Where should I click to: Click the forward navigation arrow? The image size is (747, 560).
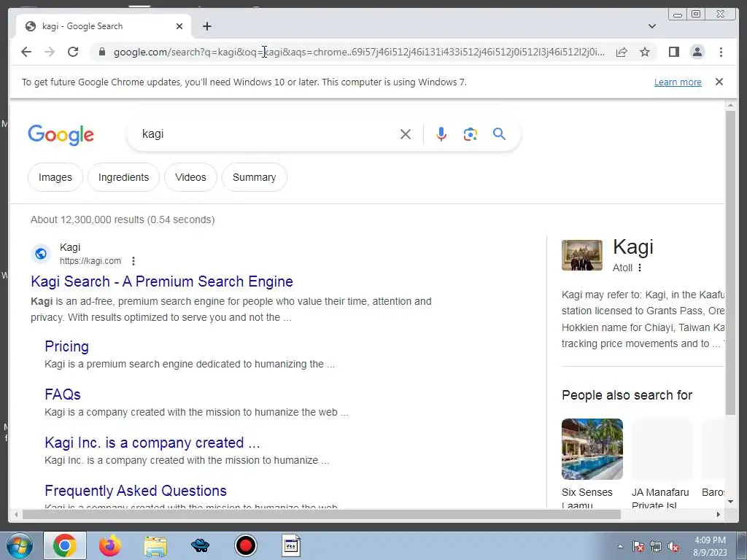50,52
